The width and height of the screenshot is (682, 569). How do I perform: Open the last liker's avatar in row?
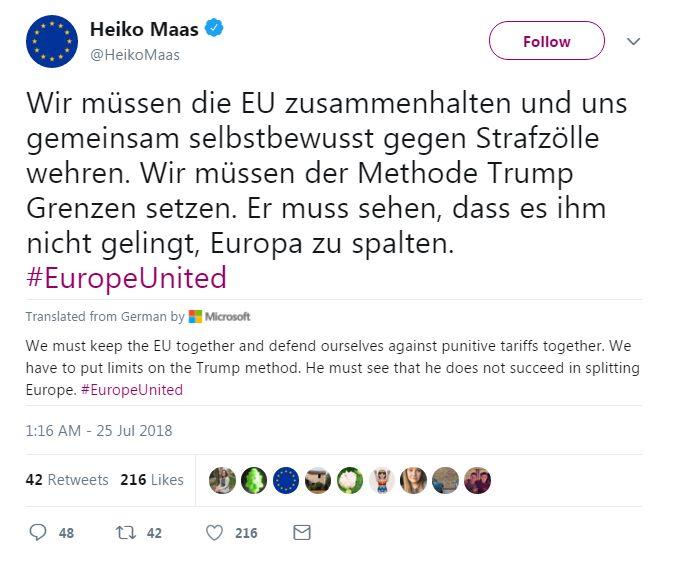[478, 480]
